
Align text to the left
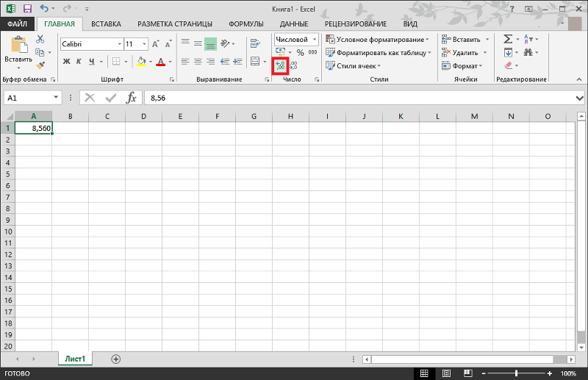coord(185,61)
